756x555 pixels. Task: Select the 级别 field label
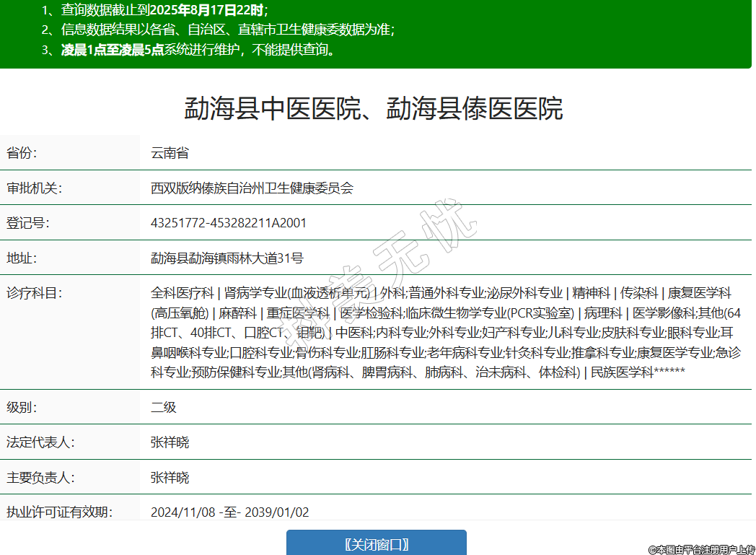click(22, 407)
